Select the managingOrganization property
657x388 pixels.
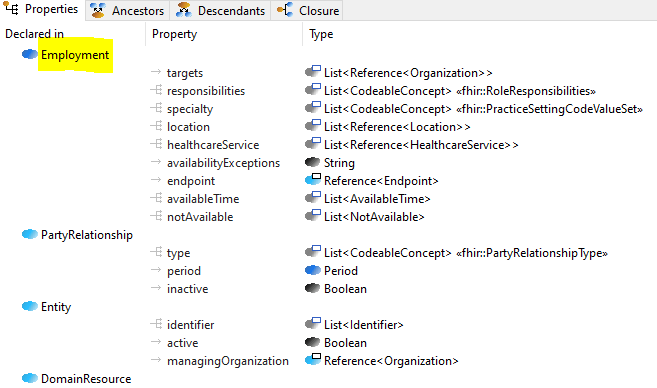228,361
